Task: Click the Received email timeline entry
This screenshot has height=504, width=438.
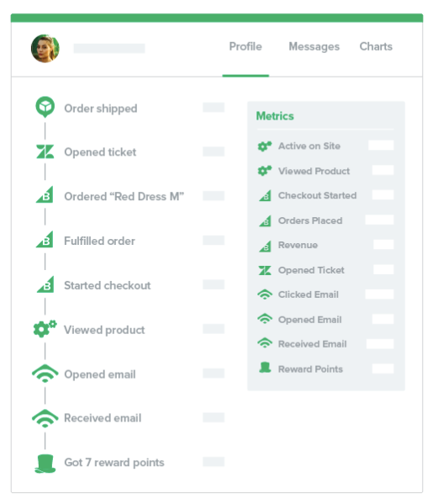Action: 103,418
